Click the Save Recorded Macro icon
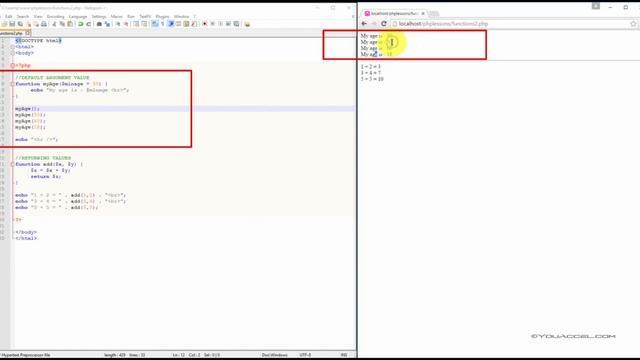Viewport: 640px width, 360px height. click(x=236, y=24)
